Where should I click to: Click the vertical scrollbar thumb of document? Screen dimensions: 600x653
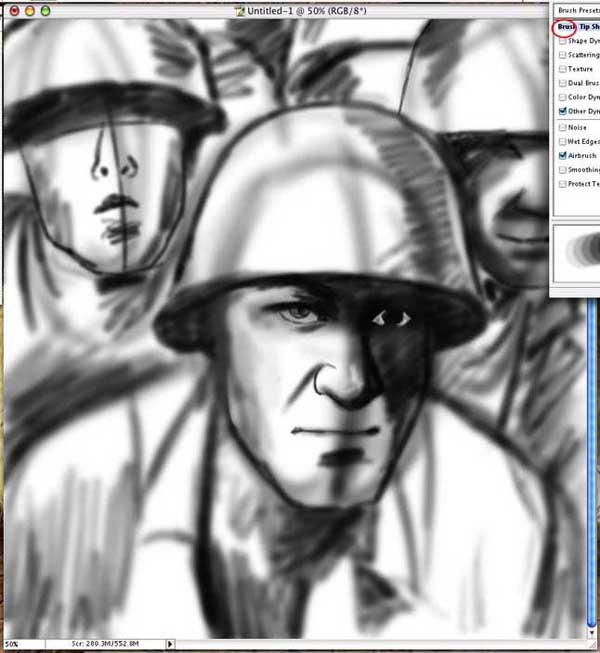pyautogui.click(x=591, y=462)
